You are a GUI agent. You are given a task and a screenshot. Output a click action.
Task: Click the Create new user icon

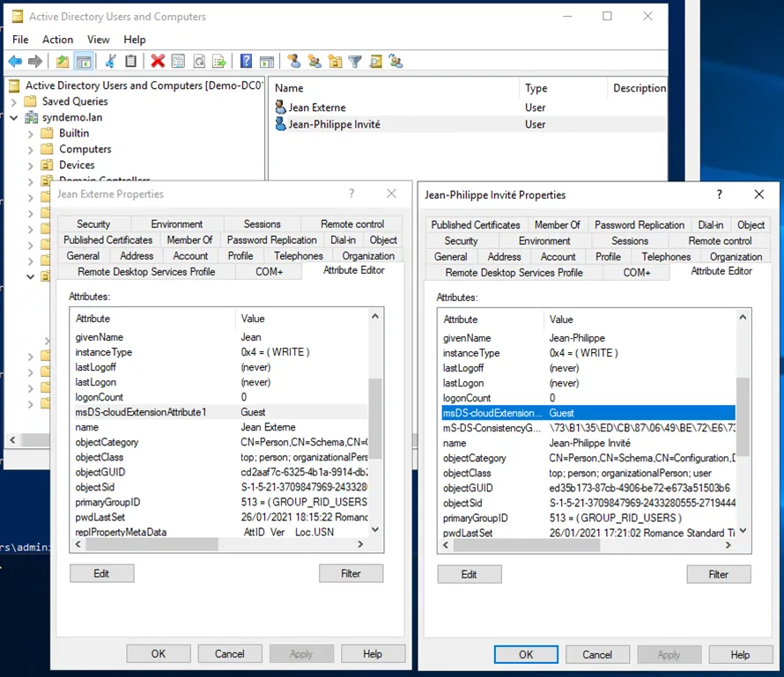pyautogui.click(x=294, y=61)
